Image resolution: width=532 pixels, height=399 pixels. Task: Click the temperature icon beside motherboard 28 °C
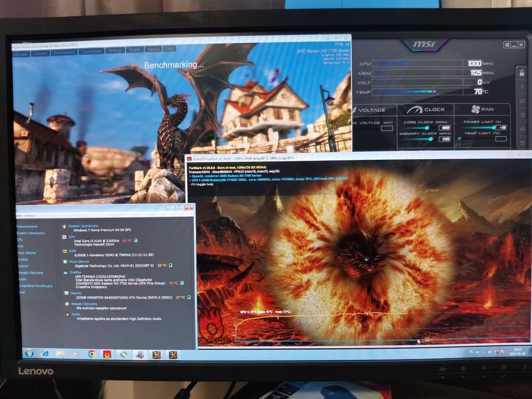170,265
